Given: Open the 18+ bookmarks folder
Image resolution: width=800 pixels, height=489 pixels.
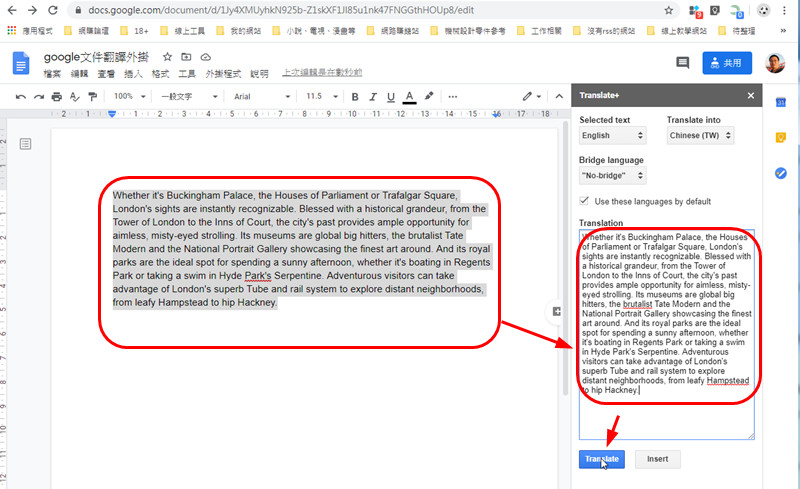Looking at the screenshot, I should (134, 31).
